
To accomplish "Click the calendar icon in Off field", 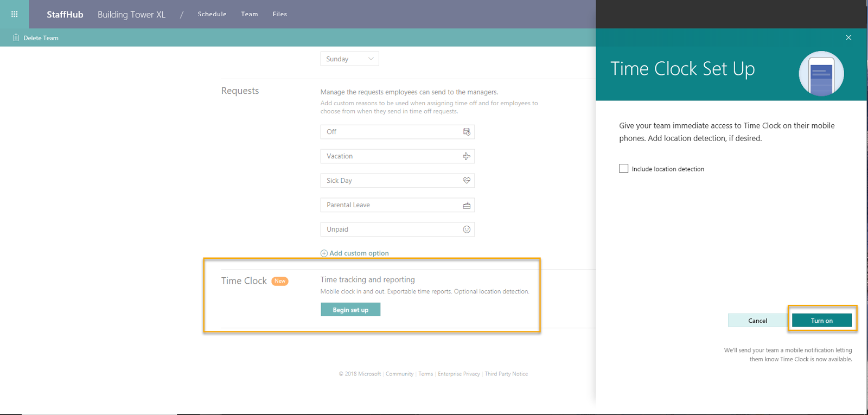I will [x=467, y=132].
